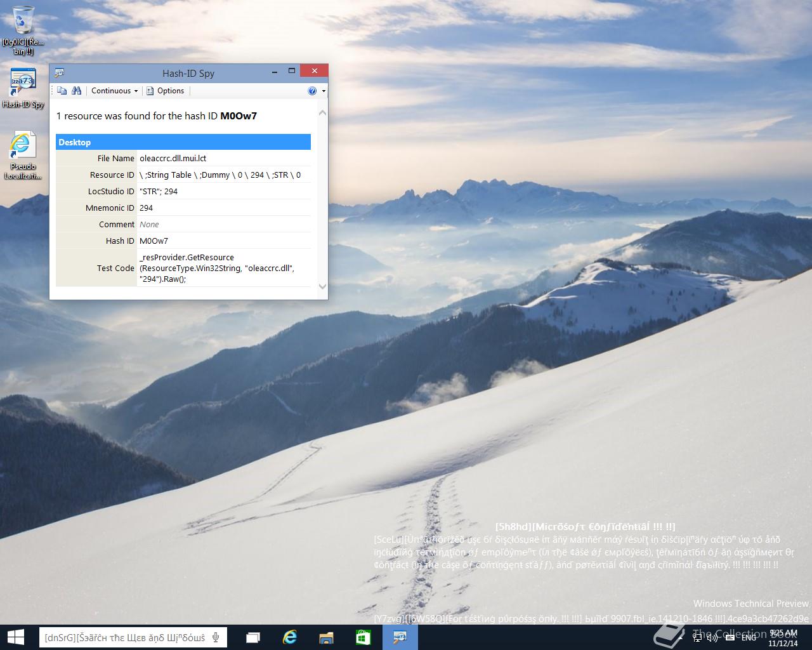Open the Store app from the taskbar
812x650 pixels.
point(363,637)
